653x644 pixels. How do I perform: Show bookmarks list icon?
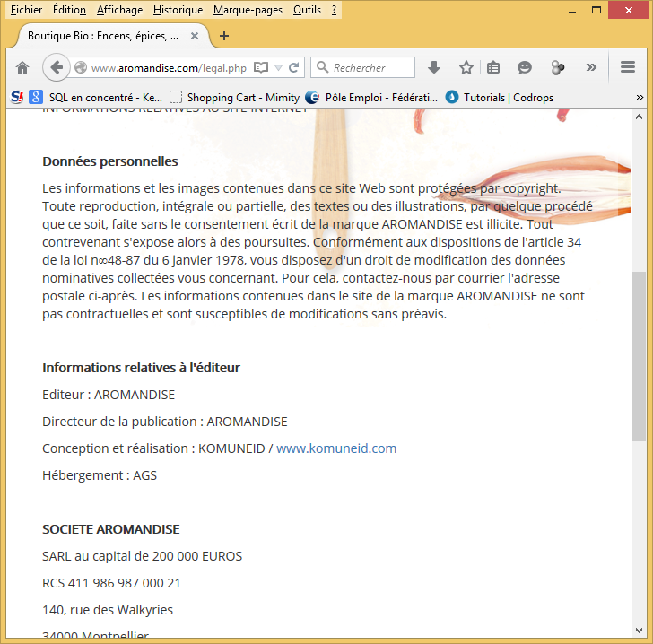pyautogui.click(x=493, y=67)
